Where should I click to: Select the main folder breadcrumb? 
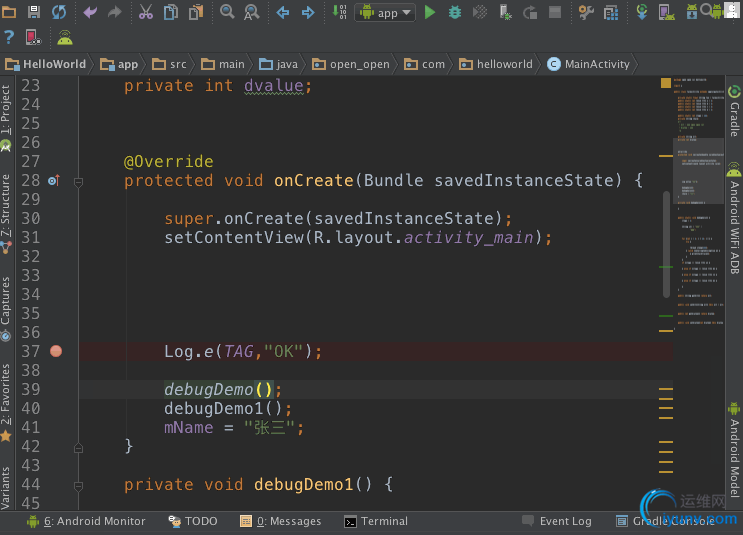(x=223, y=64)
